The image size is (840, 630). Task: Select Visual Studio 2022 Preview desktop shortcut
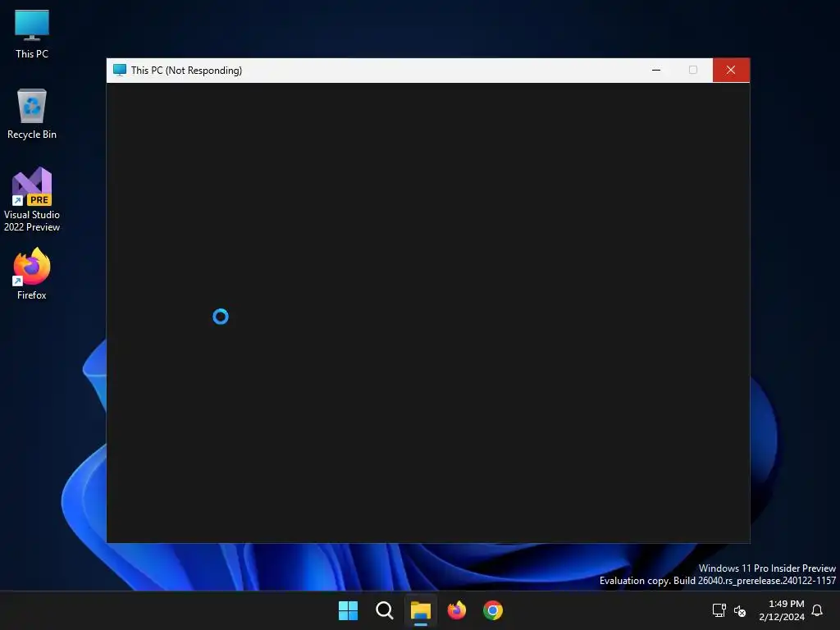coord(32,199)
